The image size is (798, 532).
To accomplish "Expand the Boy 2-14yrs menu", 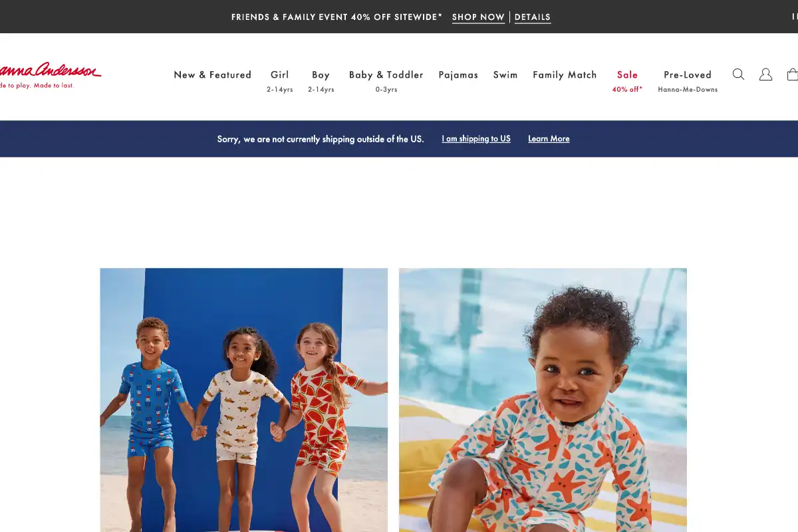I will tap(321, 80).
